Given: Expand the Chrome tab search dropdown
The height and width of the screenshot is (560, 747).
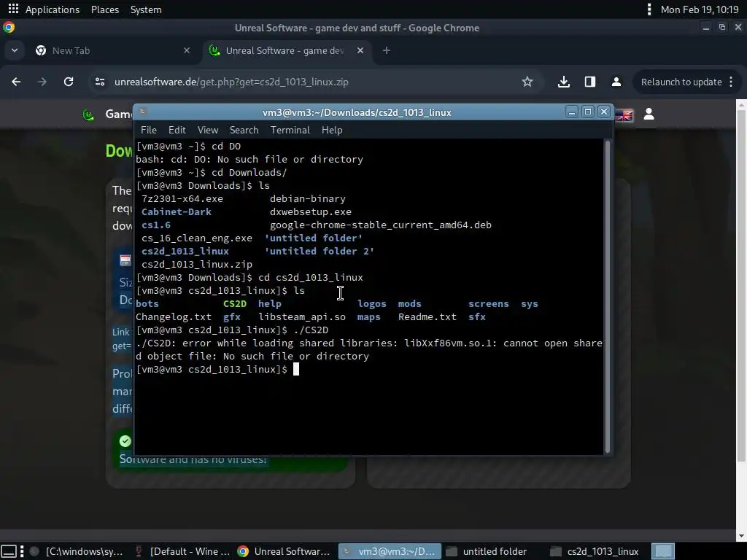Looking at the screenshot, I should click(15, 50).
